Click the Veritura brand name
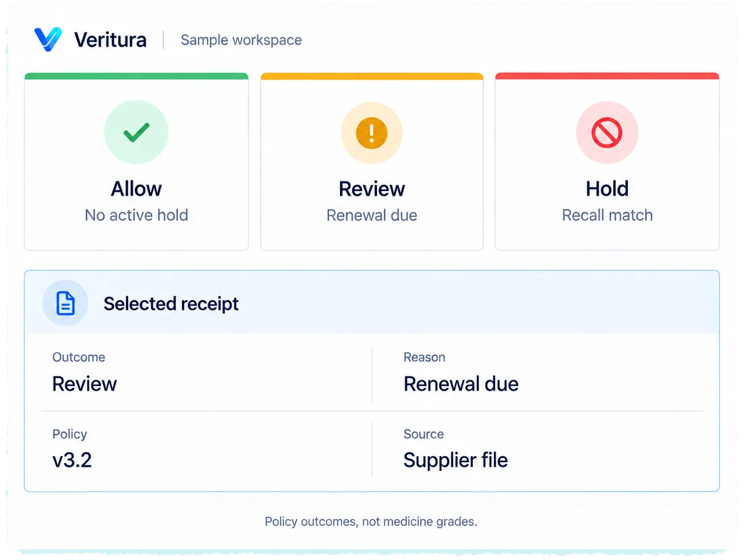Viewport: 742px width, 560px height. pos(110,40)
